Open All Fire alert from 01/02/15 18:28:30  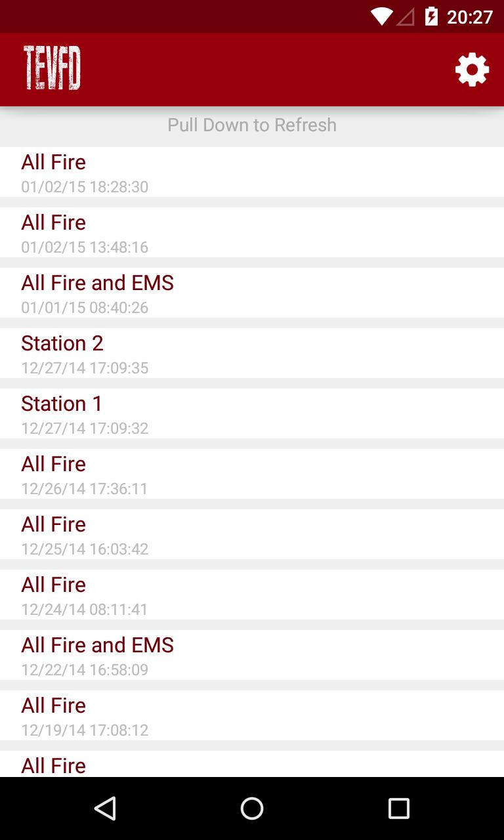click(252, 172)
